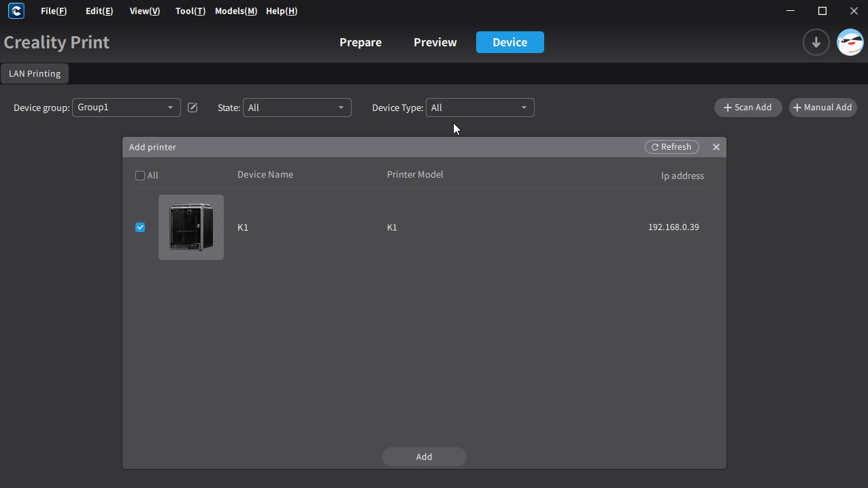This screenshot has height=488, width=868.
Task: Check the All printers checkbox
Action: tap(140, 176)
